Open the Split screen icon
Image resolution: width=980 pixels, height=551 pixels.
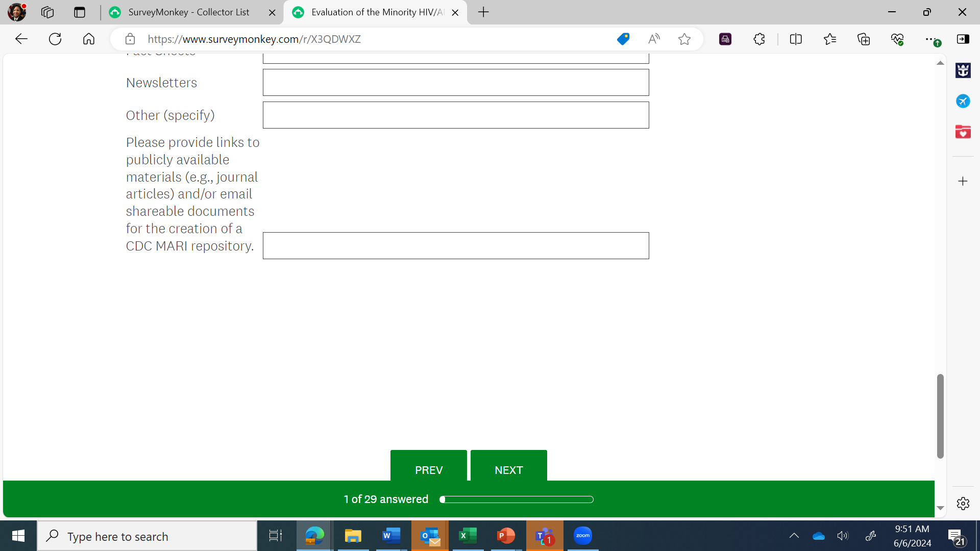point(796,39)
